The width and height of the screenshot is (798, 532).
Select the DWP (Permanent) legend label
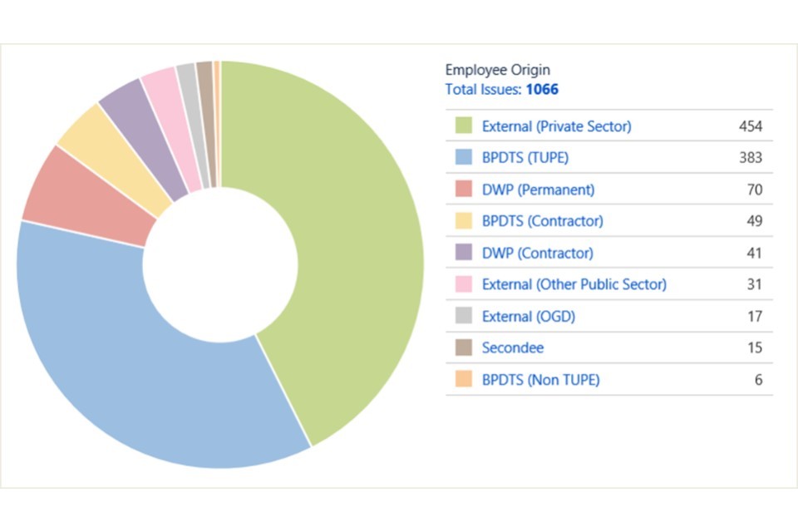point(538,190)
